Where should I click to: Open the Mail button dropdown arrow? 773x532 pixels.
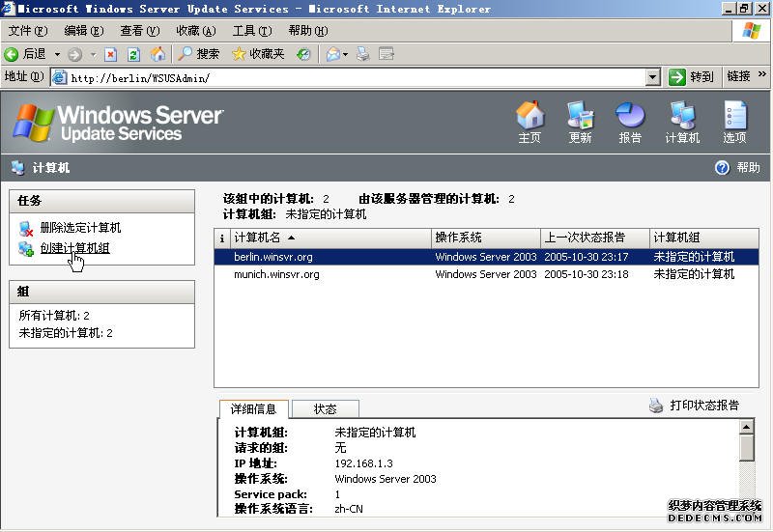345,54
